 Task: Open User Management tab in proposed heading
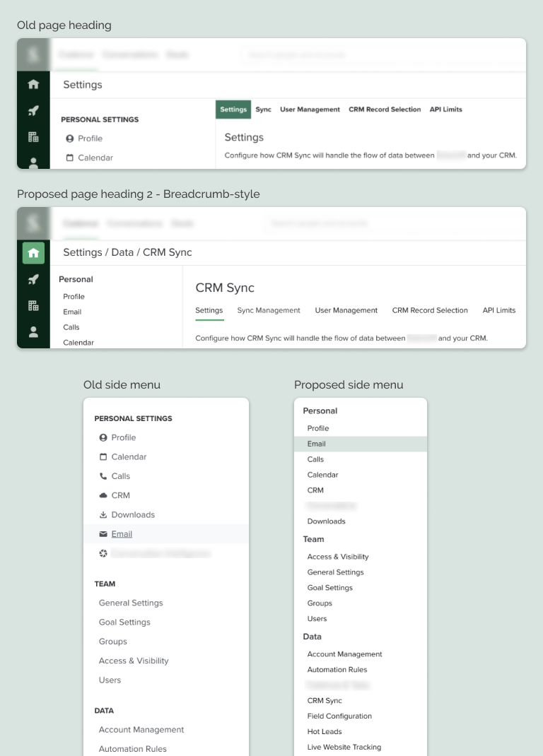[346, 310]
